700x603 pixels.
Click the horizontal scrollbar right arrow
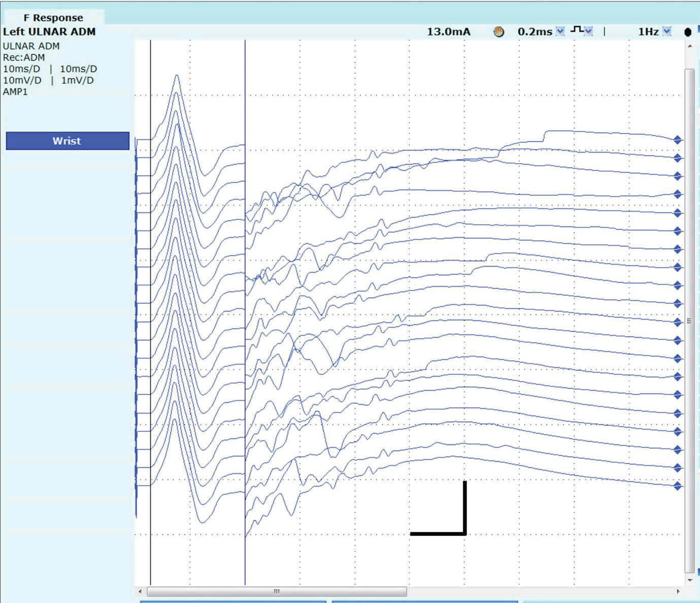click(678, 591)
